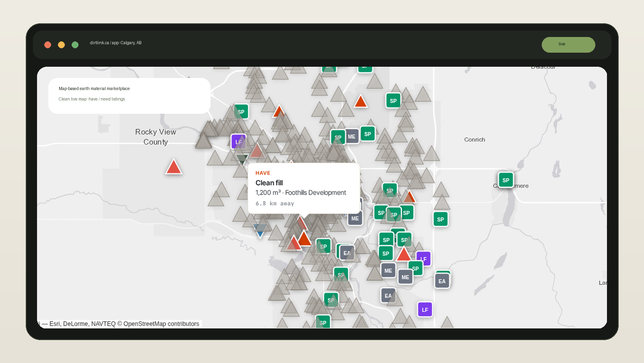Click the dirtlink.ca address bar text
The image size is (644, 363).
pos(116,43)
